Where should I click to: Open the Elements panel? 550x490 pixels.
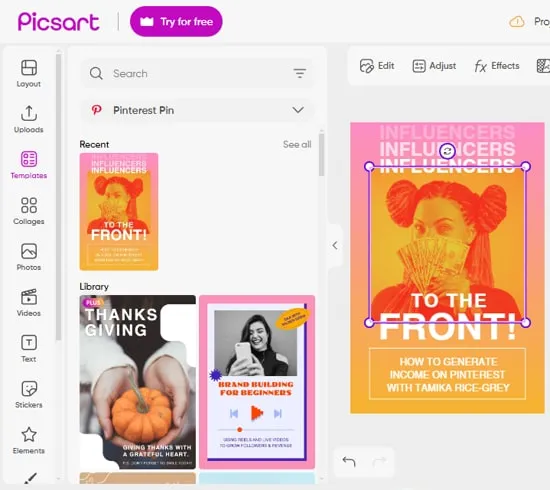(29, 441)
